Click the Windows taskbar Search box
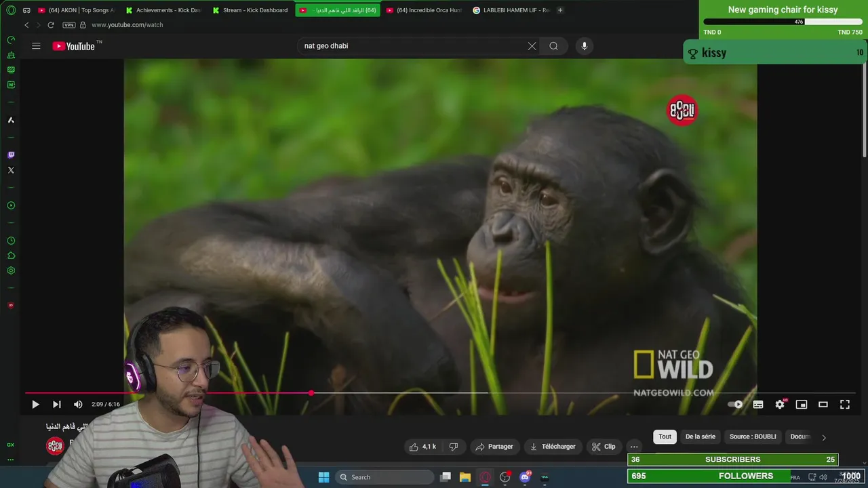The height and width of the screenshot is (488, 868). 384,477
